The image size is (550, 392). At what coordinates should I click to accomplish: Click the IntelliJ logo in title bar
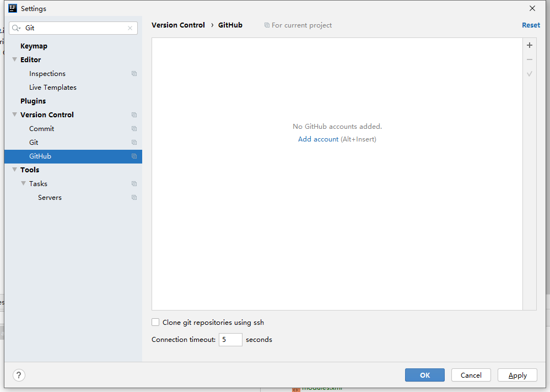pyautogui.click(x=13, y=8)
